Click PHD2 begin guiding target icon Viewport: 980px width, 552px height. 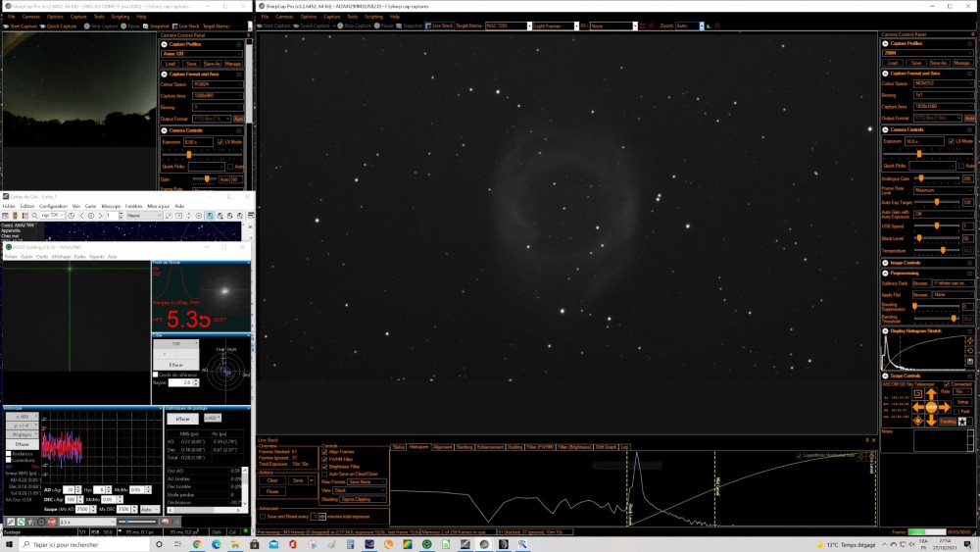(x=41, y=522)
